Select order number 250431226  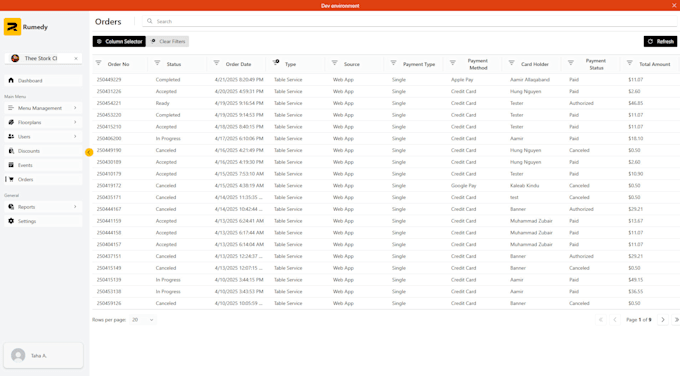(x=109, y=92)
